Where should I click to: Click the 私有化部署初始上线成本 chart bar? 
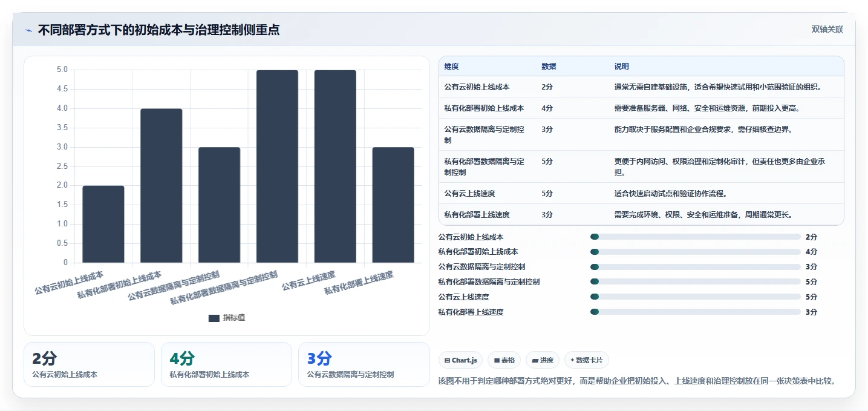(162, 186)
